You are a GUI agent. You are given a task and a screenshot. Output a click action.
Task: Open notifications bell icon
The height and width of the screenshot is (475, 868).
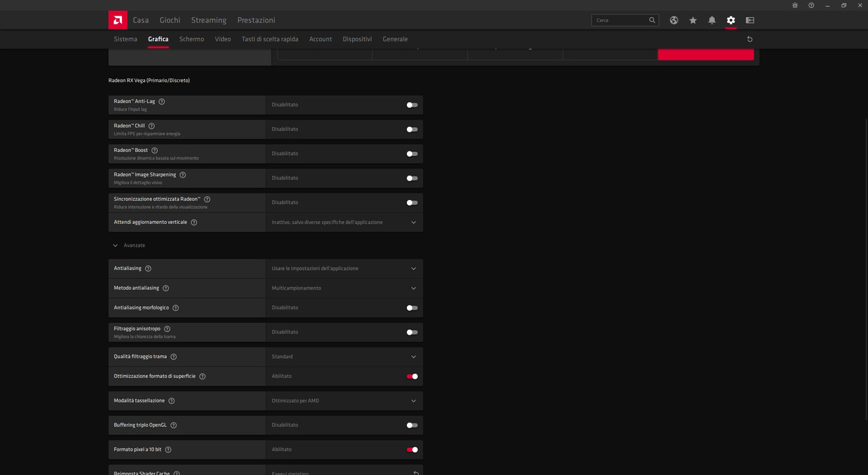[x=712, y=20]
